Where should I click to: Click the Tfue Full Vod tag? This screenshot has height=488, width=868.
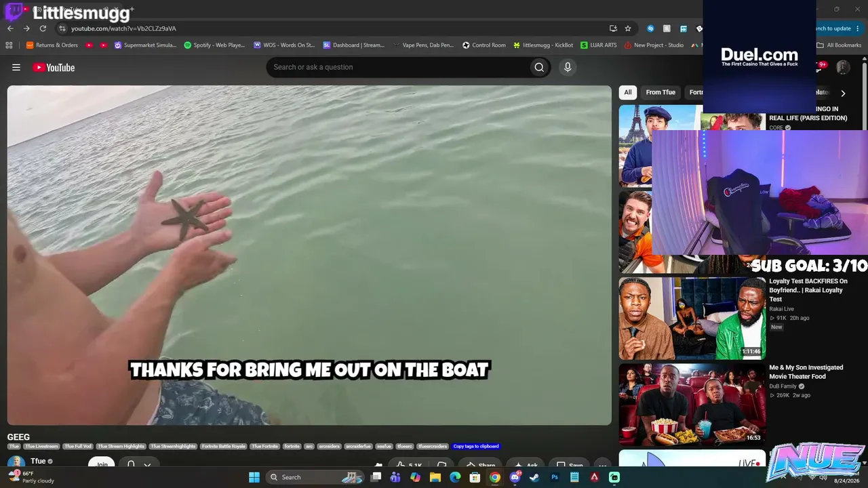click(x=79, y=447)
